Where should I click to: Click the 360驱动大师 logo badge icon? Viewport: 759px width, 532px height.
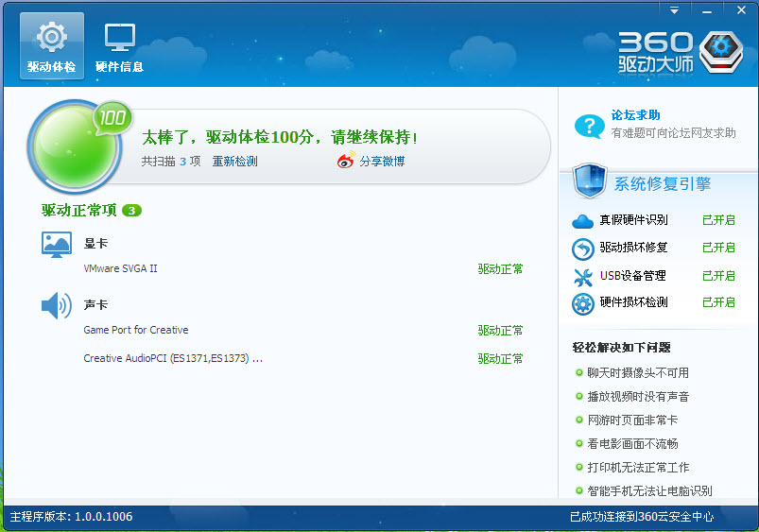[721, 51]
